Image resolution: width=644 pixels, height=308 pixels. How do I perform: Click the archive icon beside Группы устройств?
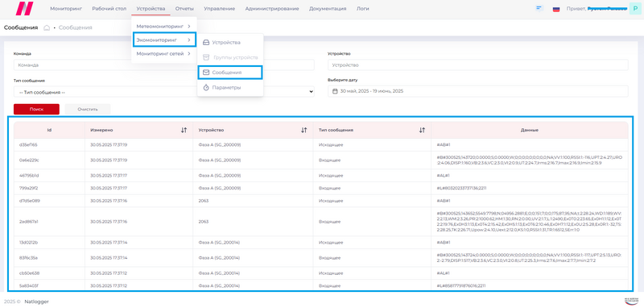coord(206,57)
